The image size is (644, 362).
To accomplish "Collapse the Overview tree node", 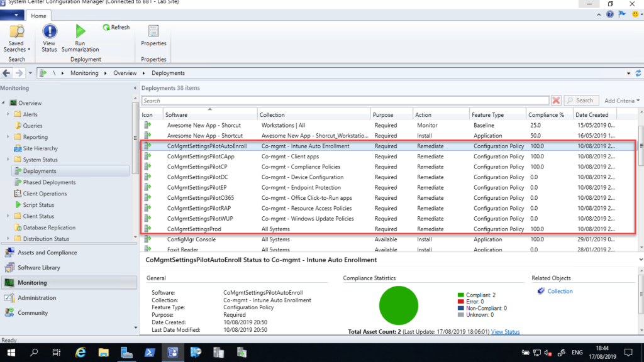I will point(4,102).
